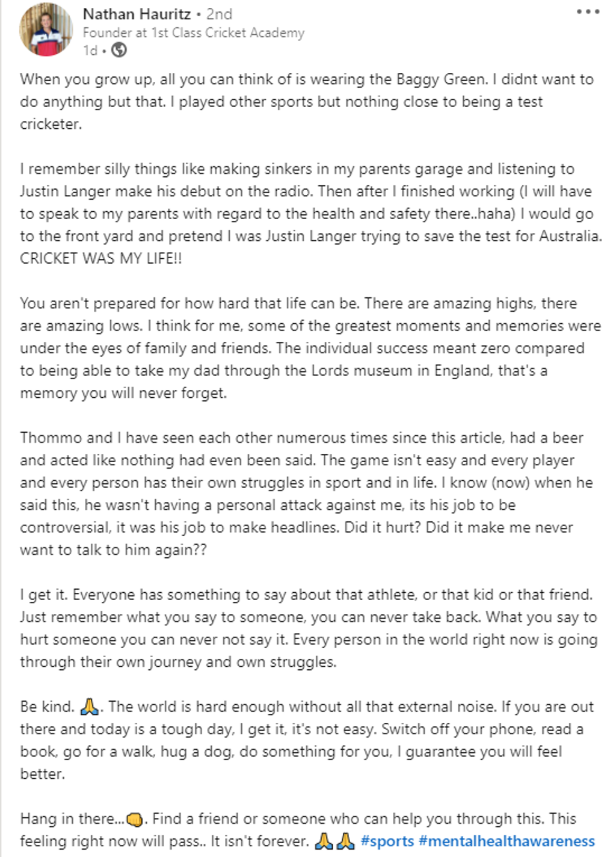Click the first praying hands emoji before #sports

(324, 841)
